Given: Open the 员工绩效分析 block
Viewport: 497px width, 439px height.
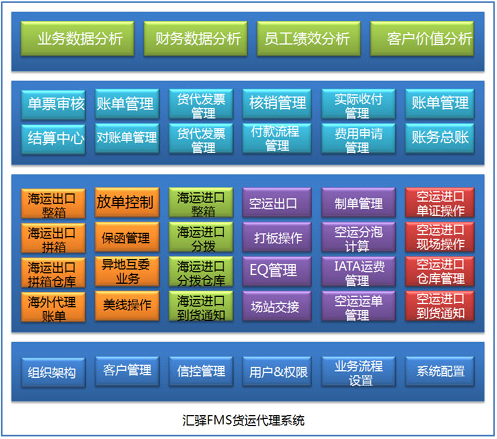Looking at the screenshot, I should 308,38.
